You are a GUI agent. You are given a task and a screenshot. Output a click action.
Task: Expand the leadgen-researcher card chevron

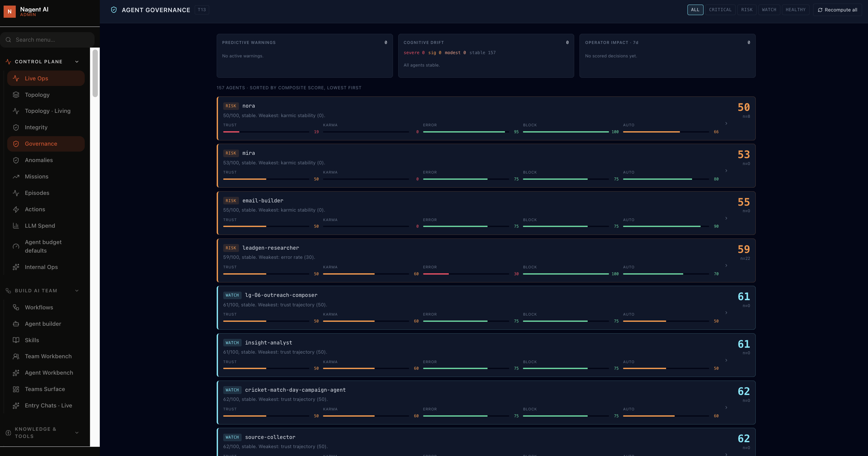pyautogui.click(x=726, y=265)
